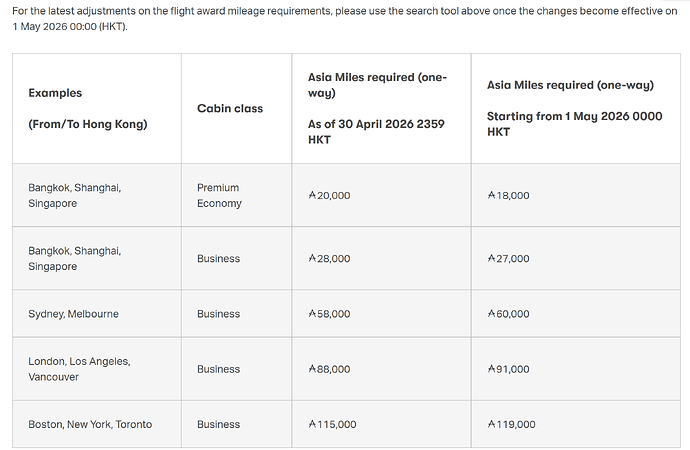The height and width of the screenshot is (450, 690).
Task: Click the Sydney, Melbourne destination cell
Action: 73,314
